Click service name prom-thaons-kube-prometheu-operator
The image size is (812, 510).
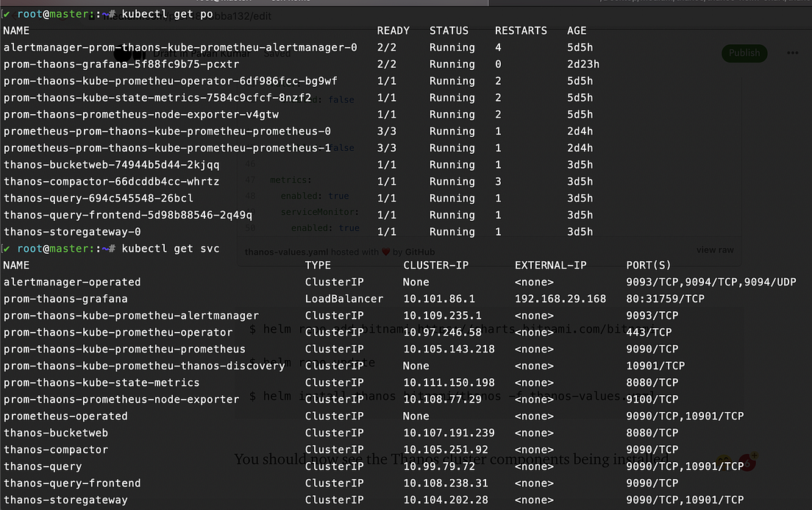click(x=118, y=332)
